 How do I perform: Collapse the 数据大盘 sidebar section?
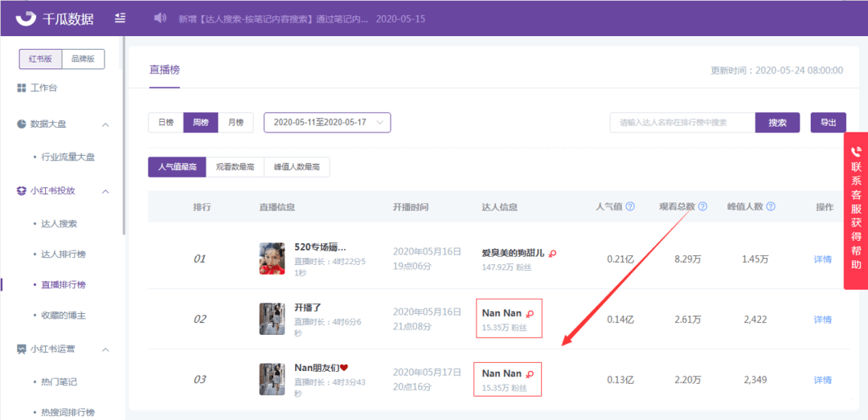(x=106, y=124)
